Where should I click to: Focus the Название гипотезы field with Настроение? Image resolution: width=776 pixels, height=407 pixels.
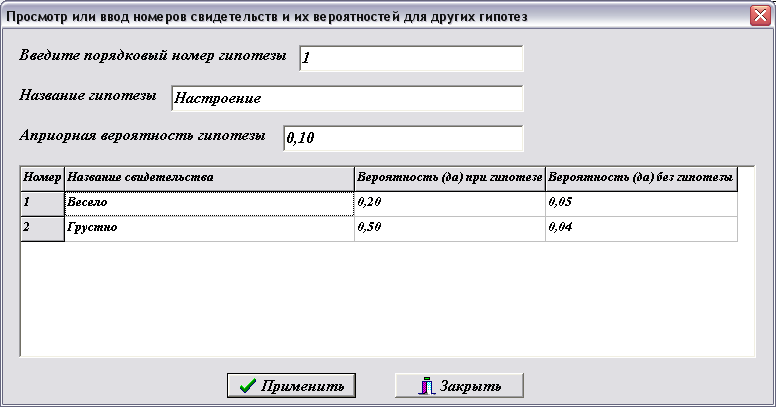pos(347,98)
